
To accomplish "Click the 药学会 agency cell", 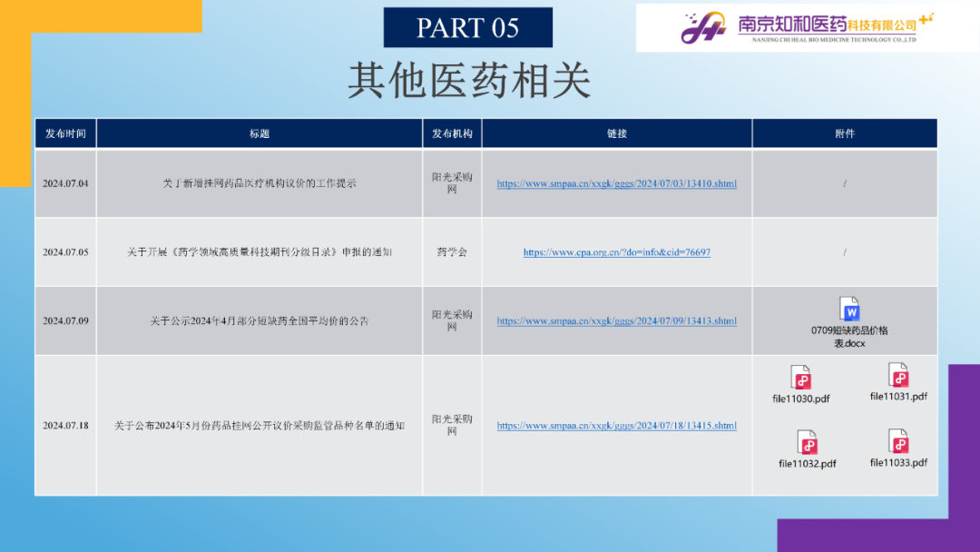I will (452, 252).
